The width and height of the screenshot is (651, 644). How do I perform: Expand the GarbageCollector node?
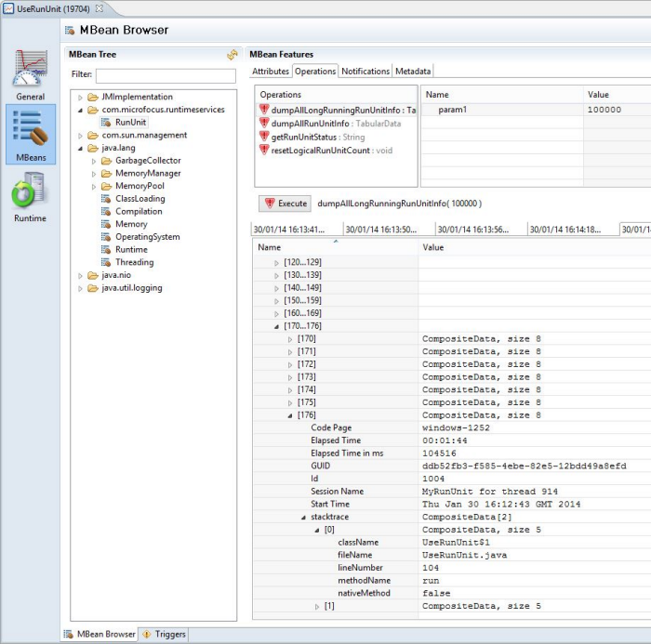pyautogui.click(x=94, y=161)
